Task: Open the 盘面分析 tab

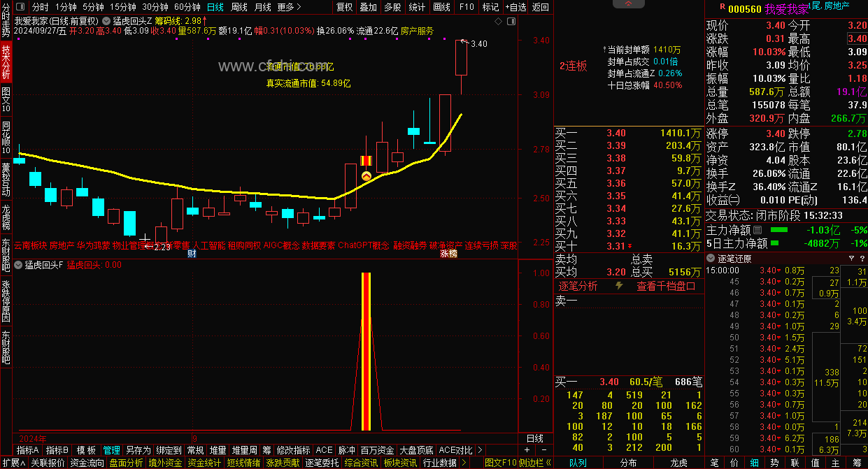Action: (x=127, y=463)
